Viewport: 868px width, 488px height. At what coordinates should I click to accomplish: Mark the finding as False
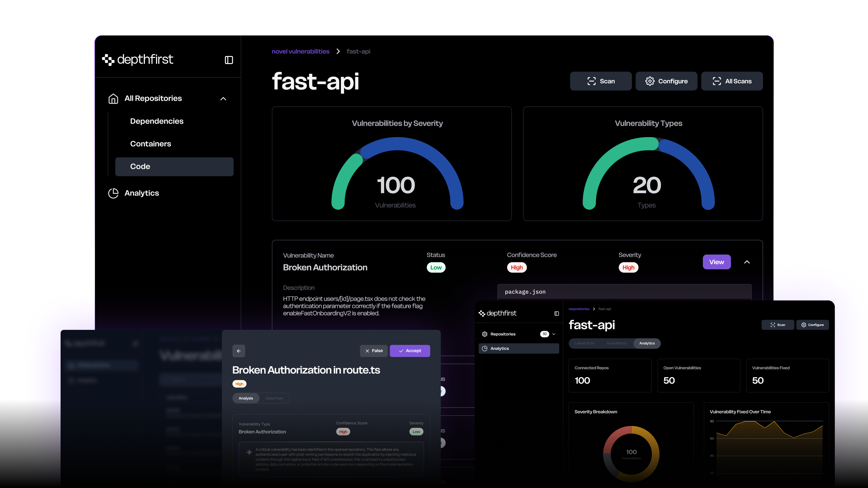(x=374, y=351)
